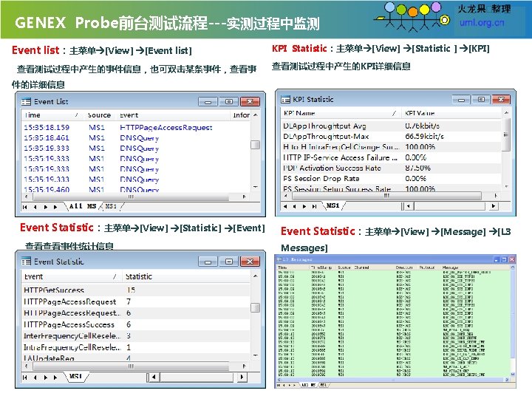This screenshot has height=399, width=532.
Task: Go to next sheet in KPI Statistic window
Action: 304,206
